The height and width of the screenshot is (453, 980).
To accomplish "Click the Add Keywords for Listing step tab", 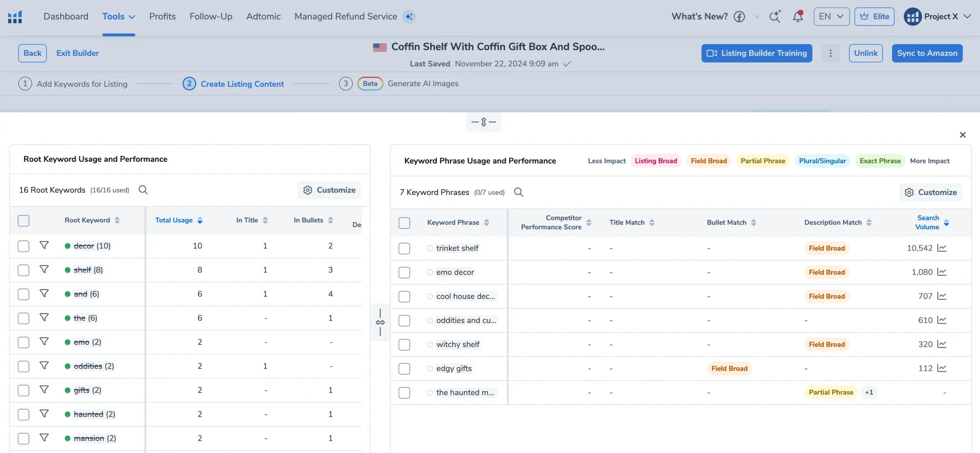I will click(82, 83).
